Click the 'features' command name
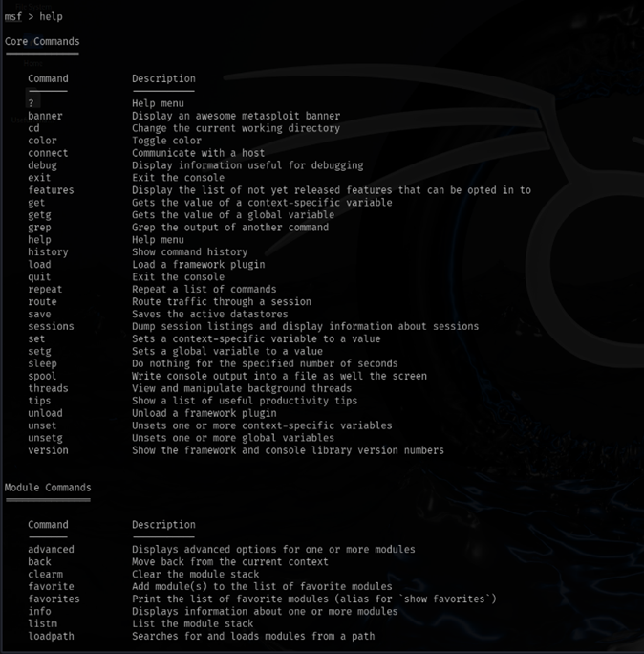 [x=51, y=190]
